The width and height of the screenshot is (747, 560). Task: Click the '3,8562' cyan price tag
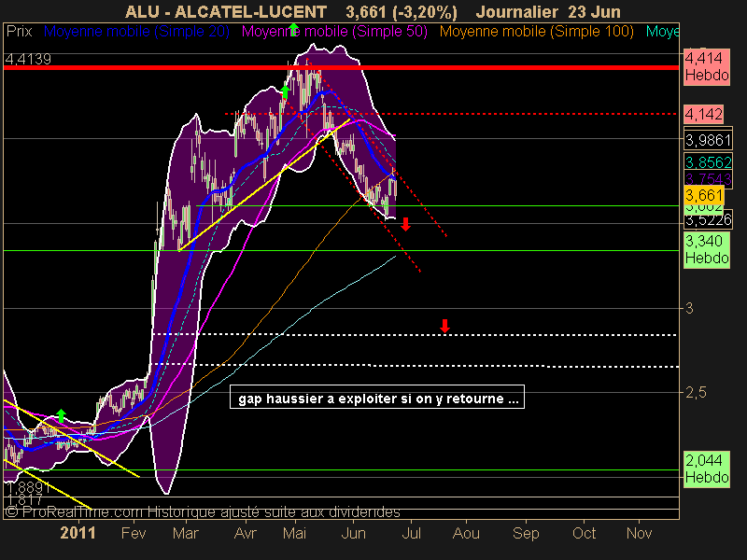click(708, 162)
